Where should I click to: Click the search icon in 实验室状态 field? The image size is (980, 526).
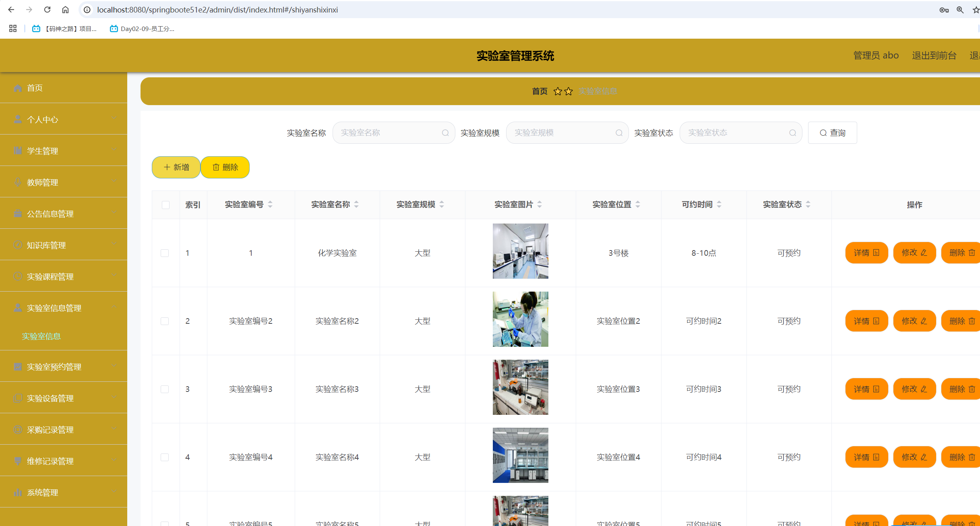792,133
